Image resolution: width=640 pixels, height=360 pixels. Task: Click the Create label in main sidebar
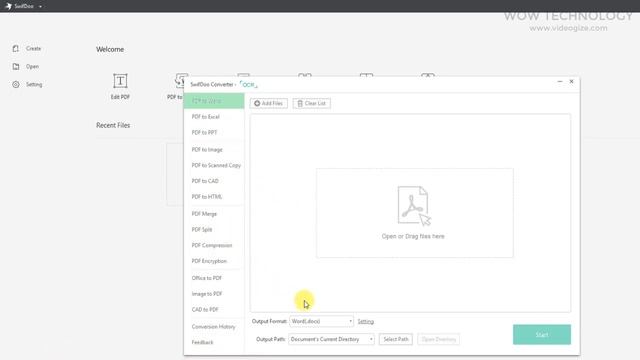33,49
